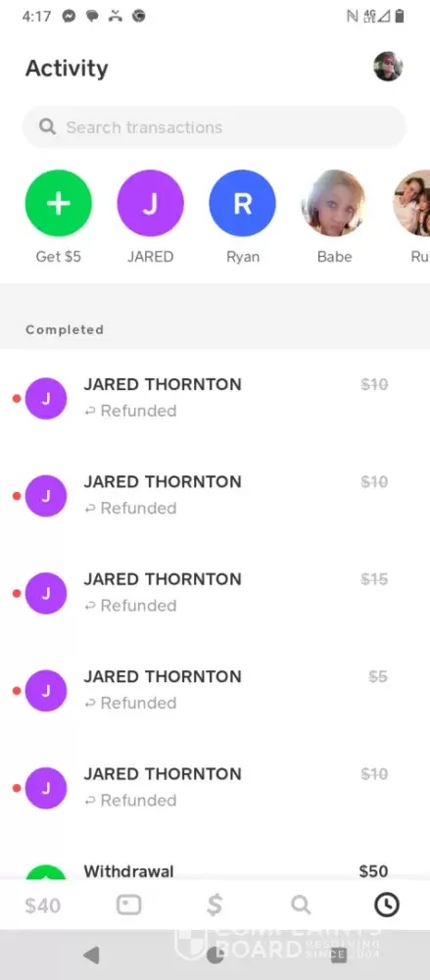430x980 pixels.
Task: Open the partially visible contact photo after Babe
Action: coord(411,203)
